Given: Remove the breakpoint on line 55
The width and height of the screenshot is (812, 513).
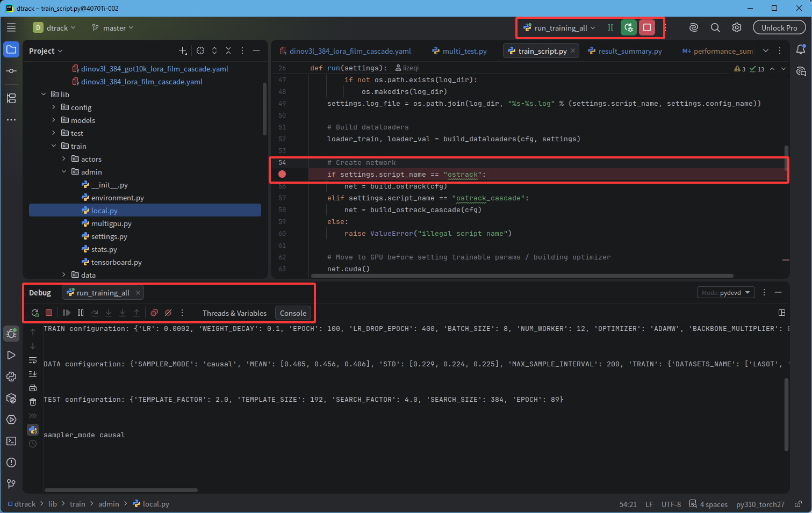Looking at the screenshot, I should 282,174.
